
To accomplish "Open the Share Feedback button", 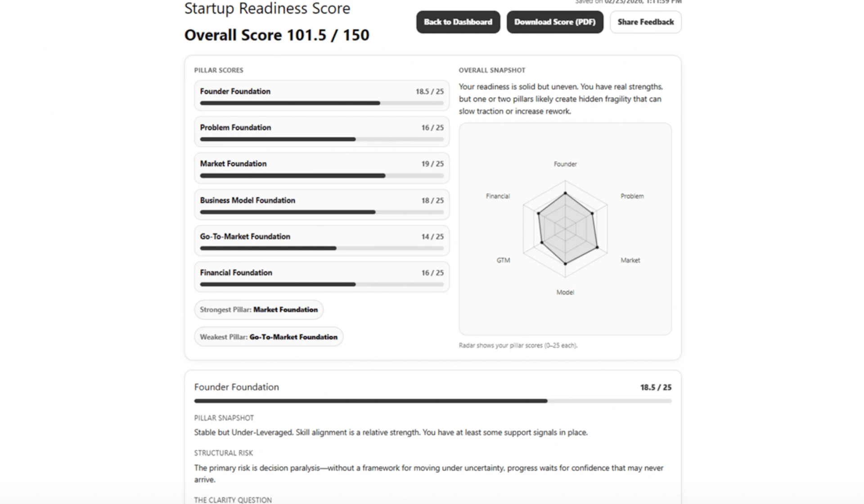I will pyautogui.click(x=645, y=22).
